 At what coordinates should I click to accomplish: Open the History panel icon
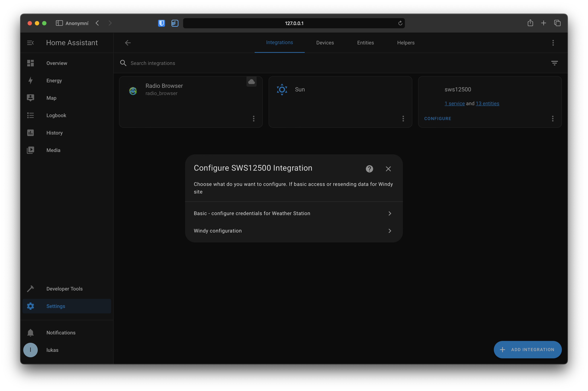click(x=30, y=133)
